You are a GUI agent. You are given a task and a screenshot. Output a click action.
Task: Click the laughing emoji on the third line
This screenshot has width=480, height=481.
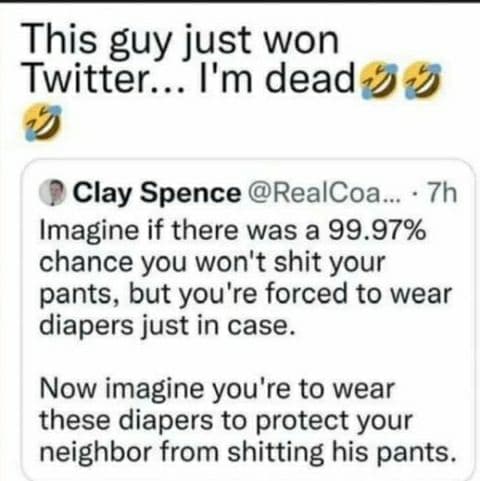click(x=43, y=122)
